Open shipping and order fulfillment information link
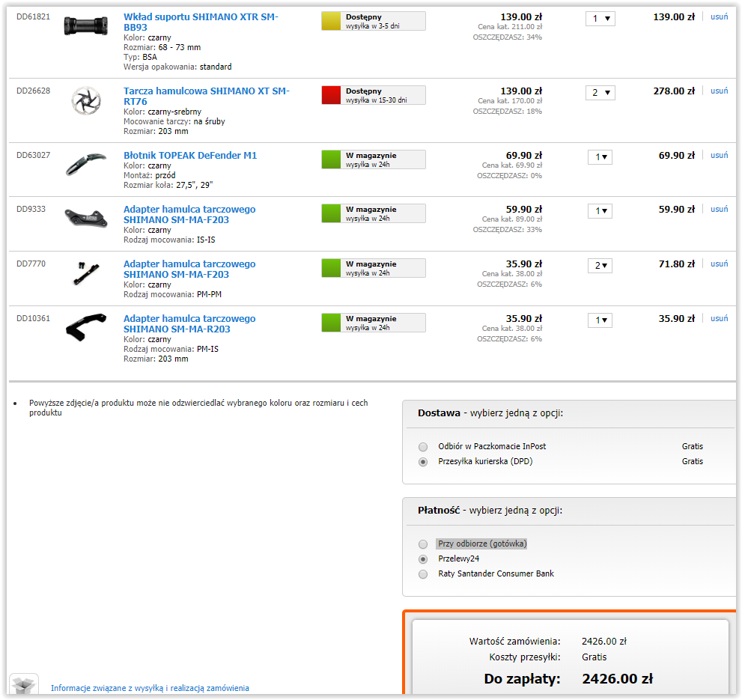The width and height of the screenshot is (742, 700). [150, 688]
